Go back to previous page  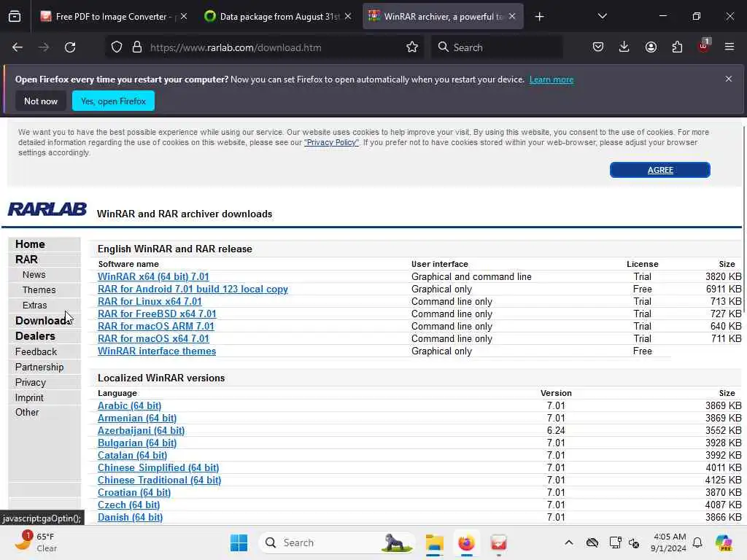[x=18, y=47]
